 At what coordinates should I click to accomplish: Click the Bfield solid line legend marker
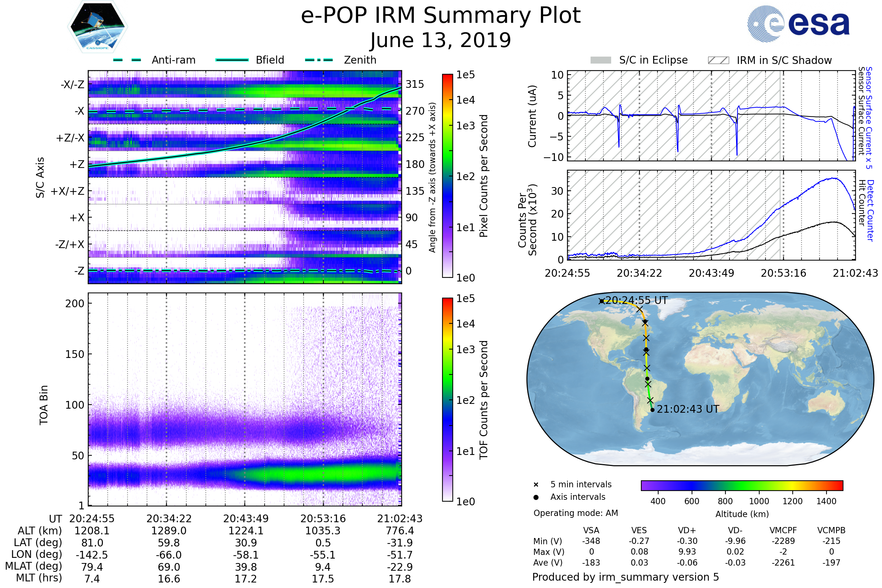pyautogui.click(x=232, y=60)
